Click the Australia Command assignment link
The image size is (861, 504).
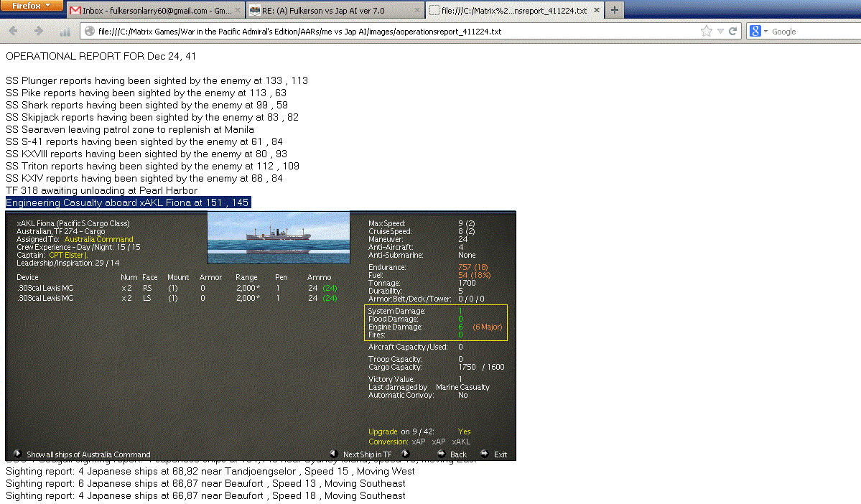99,239
